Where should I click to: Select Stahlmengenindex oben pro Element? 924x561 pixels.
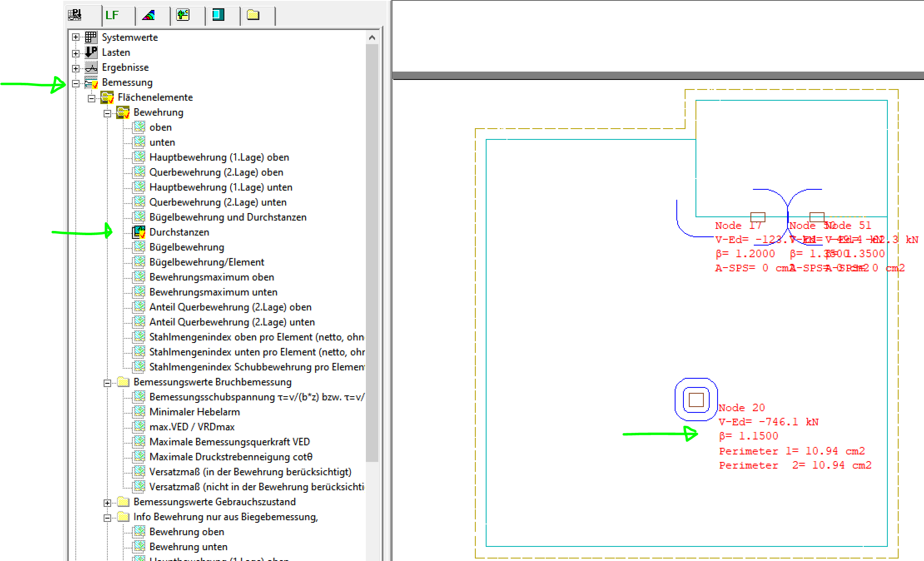(256, 337)
